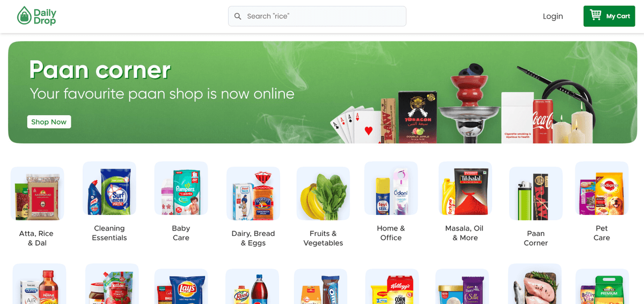644x304 pixels.
Task: Open the Home & Office category
Action: pos(391,202)
